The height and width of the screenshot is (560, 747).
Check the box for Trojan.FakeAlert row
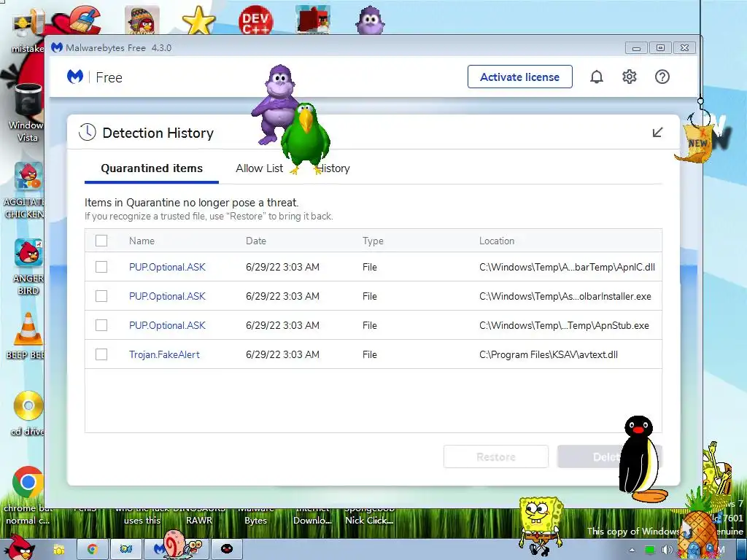(x=101, y=354)
